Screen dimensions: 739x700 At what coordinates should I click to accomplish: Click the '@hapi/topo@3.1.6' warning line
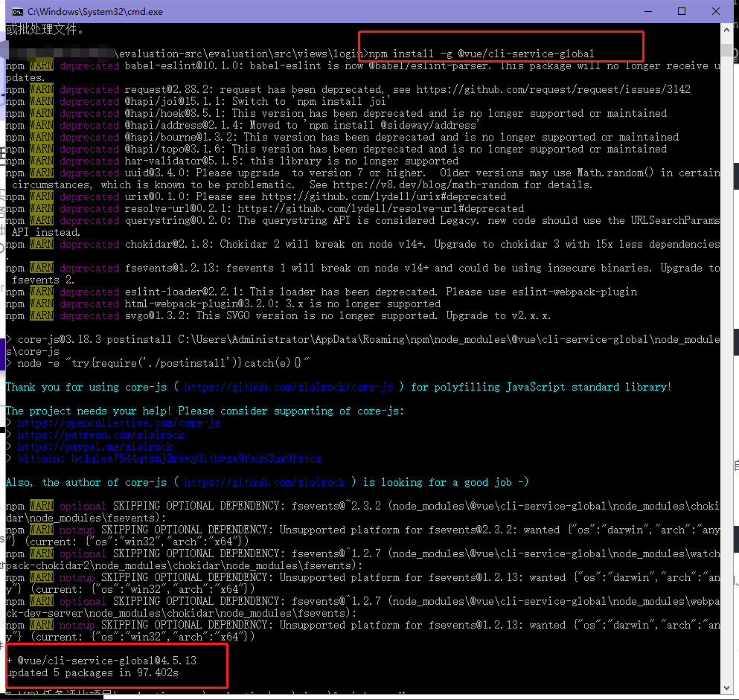(336, 150)
